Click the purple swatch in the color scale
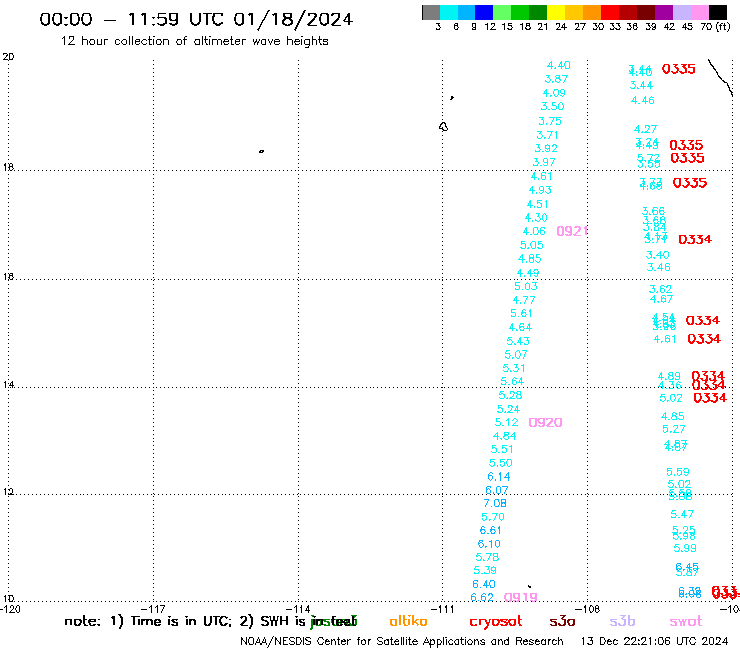The height and width of the screenshot is (650, 740). pos(664,13)
